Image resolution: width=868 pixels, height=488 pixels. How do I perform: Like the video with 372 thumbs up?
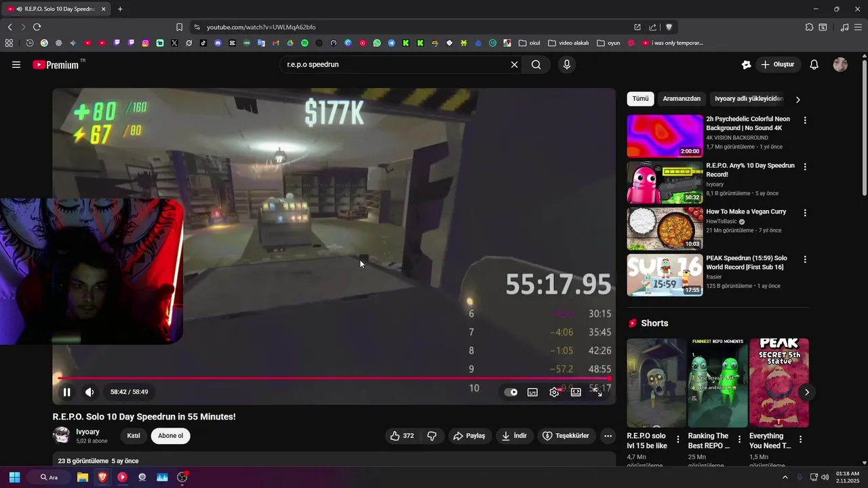(402, 436)
